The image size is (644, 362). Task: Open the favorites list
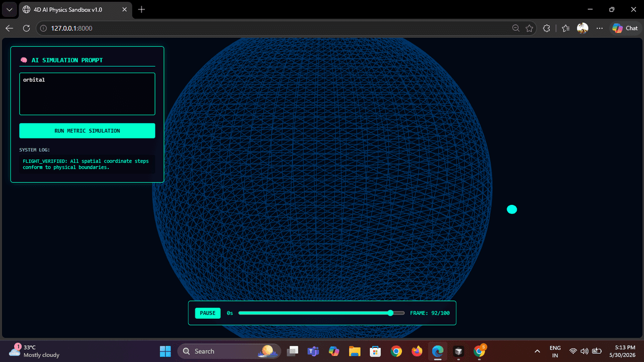point(566,28)
